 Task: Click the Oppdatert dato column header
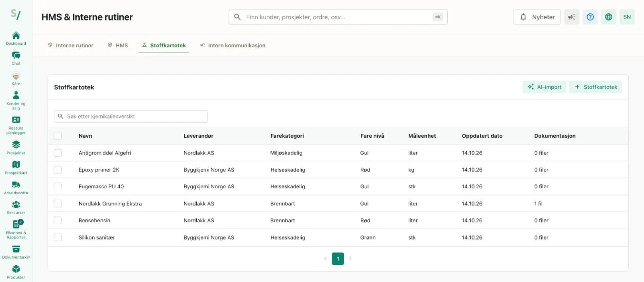[x=482, y=136]
